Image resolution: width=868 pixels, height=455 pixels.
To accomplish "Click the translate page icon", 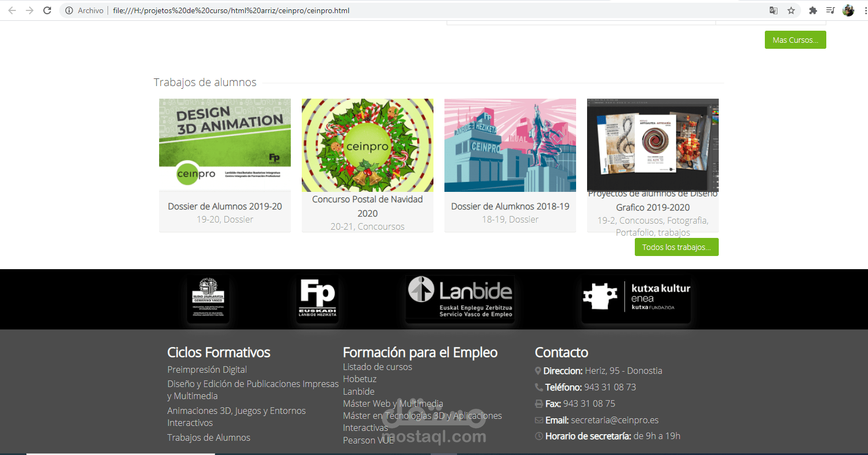I will 774,10.
